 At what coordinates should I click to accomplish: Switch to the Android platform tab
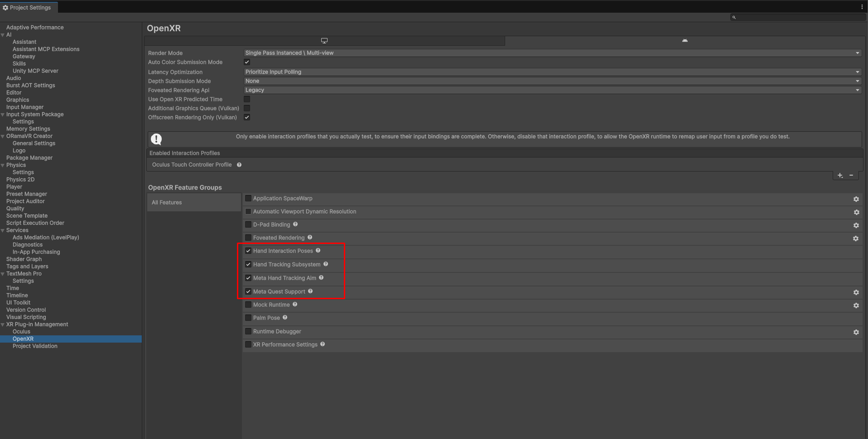685,41
